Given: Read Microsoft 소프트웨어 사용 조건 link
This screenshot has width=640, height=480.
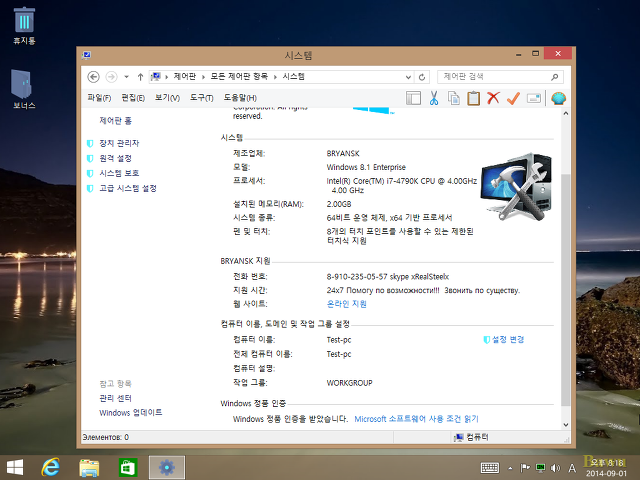Looking at the screenshot, I should tap(416, 419).
